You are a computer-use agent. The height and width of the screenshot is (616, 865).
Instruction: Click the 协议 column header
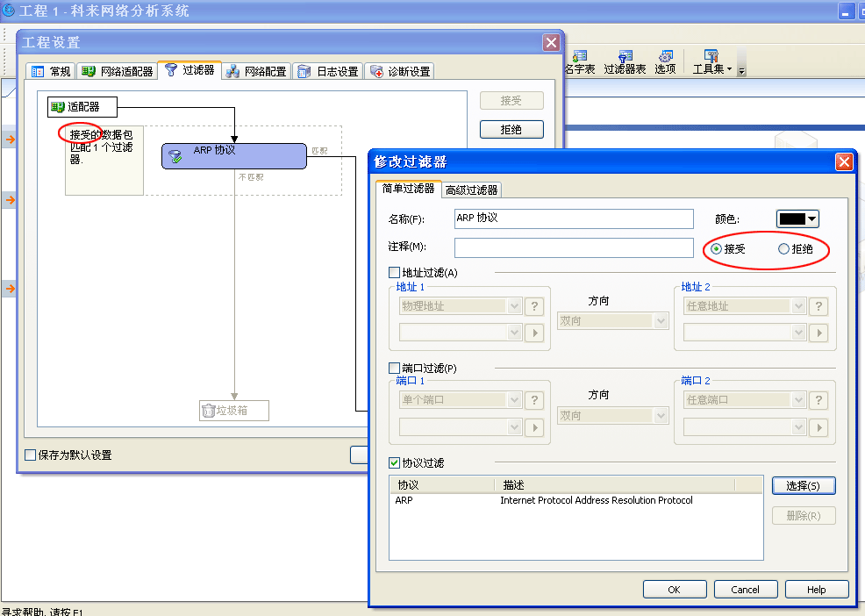click(442, 485)
